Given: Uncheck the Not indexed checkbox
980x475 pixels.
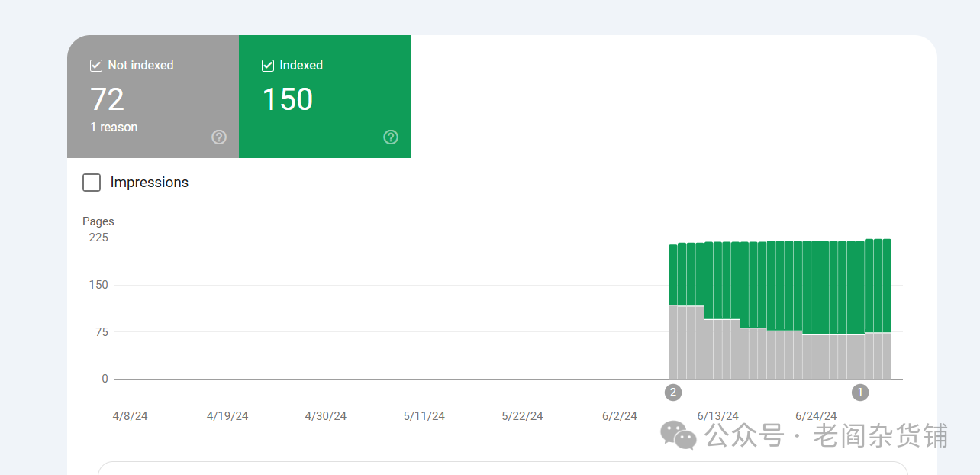Looking at the screenshot, I should (x=96, y=66).
